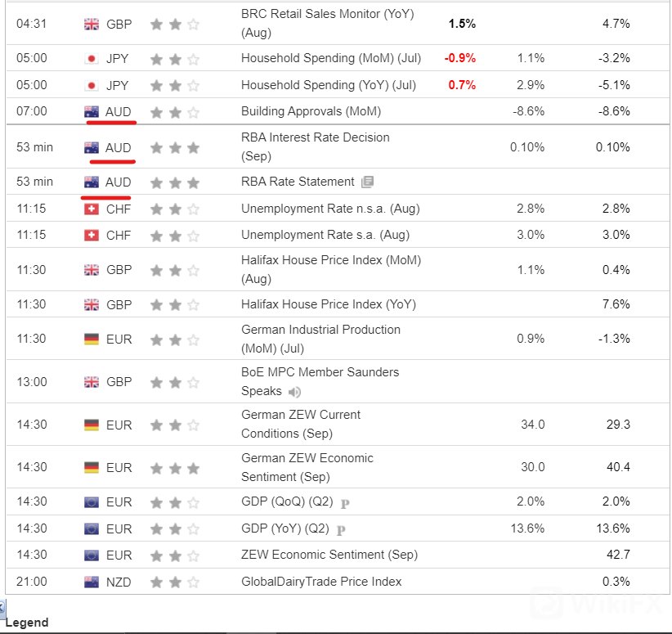
Task: Click the star rating for RBA Interest Rate Decision
Action: tap(174, 147)
